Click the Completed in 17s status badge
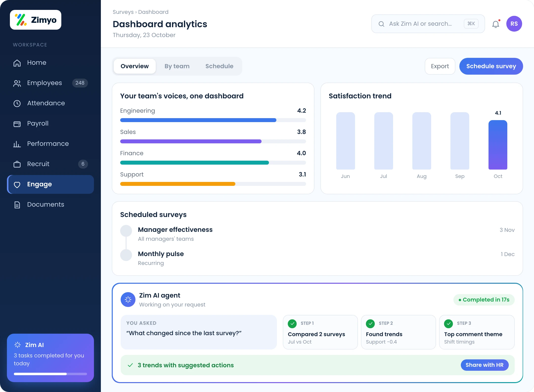 point(484,300)
